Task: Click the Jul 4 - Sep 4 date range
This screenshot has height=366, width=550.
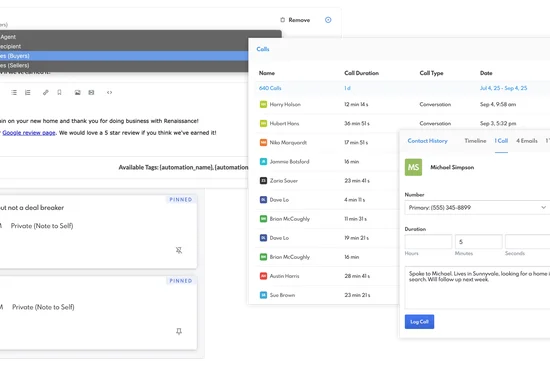Action: [x=503, y=88]
